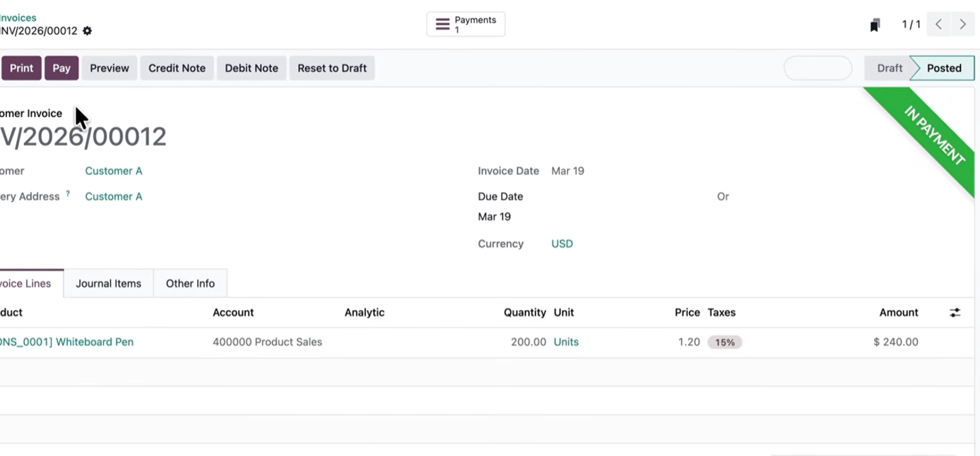980x456 pixels.
Task: Click the 15% tax tag
Action: tap(724, 342)
